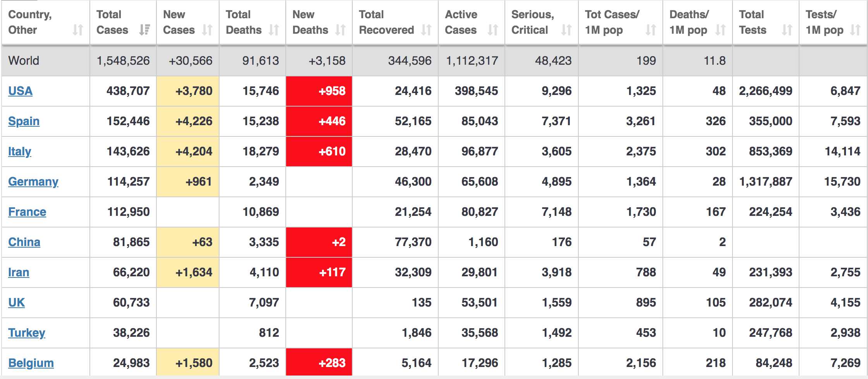
Task: Click the Turkey link
Action: pyautogui.click(x=27, y=333)
